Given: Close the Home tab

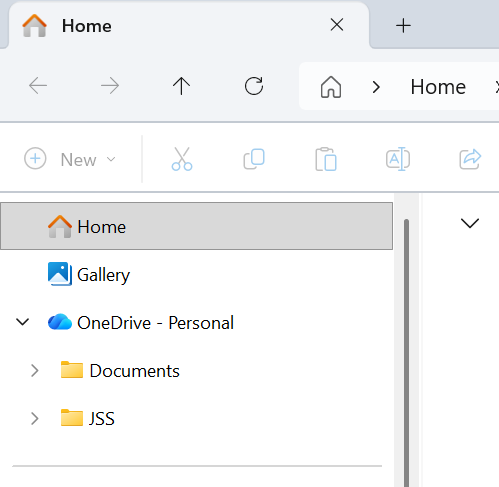Looking at the screenshot, I should [337, 25].
